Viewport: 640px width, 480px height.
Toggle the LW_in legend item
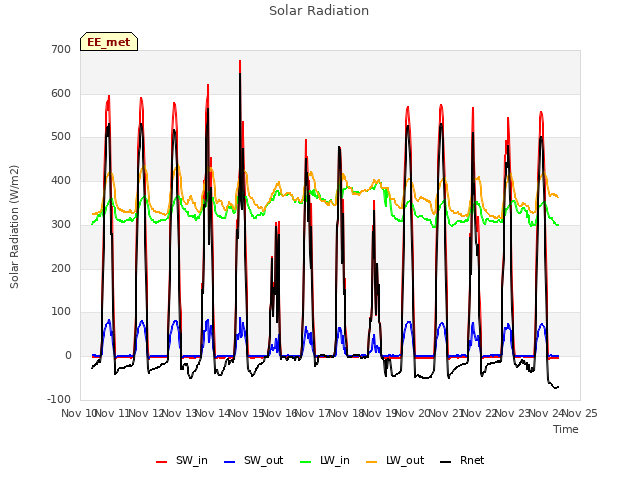click(325, 460)
